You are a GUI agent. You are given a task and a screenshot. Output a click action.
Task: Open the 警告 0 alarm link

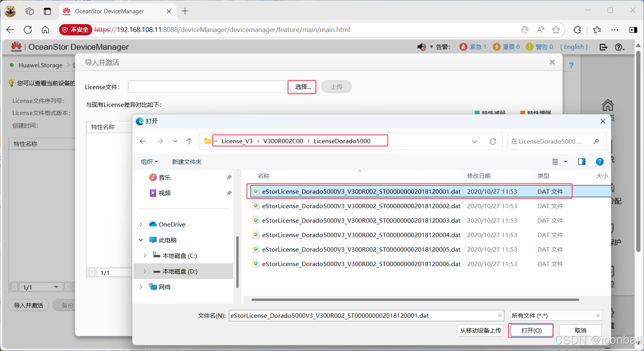coord(539,47)
